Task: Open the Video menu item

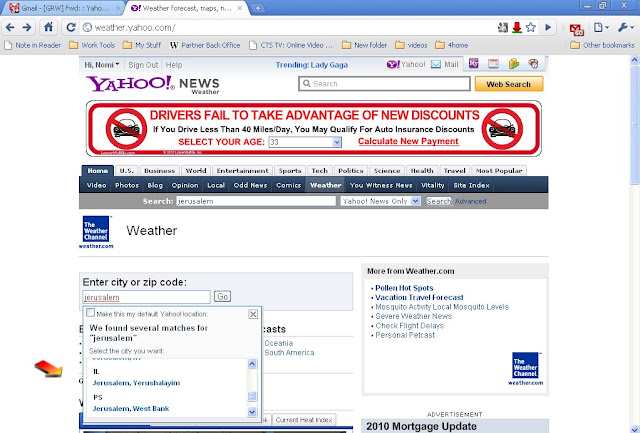Action: (96, 185)
